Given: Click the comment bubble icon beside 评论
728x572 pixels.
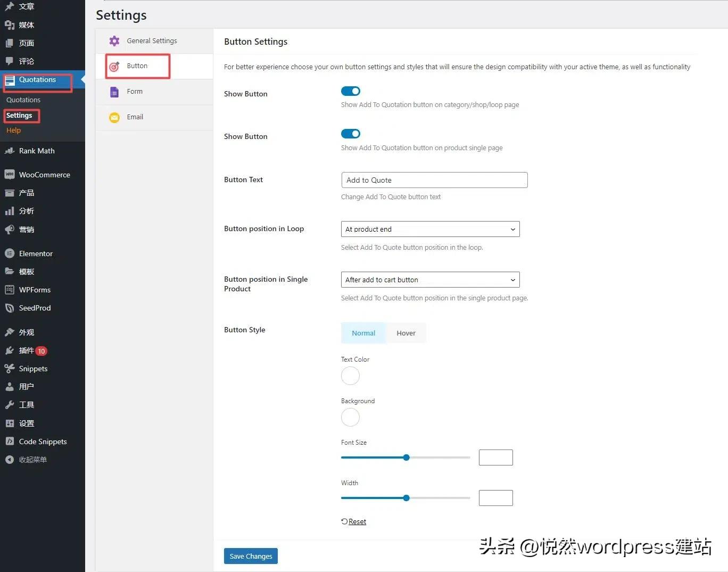Looking at the screenshot, I should click(x=10, y=61).
